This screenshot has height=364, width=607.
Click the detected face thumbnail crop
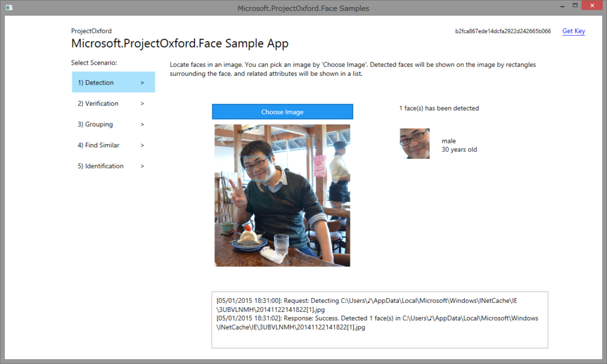coord(414,143)
